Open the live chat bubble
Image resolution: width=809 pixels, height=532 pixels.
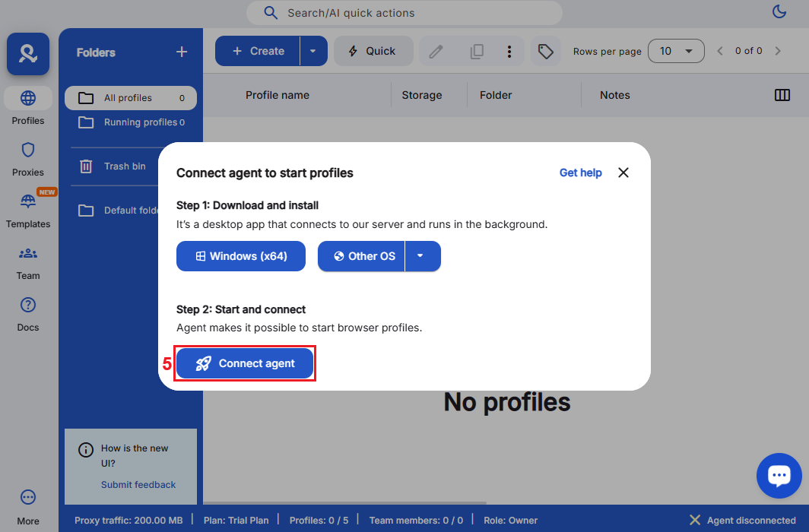point(779,476)
